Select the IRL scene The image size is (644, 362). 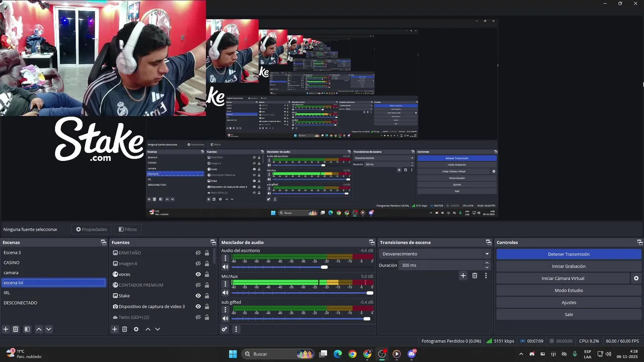[x=53, y=293]
